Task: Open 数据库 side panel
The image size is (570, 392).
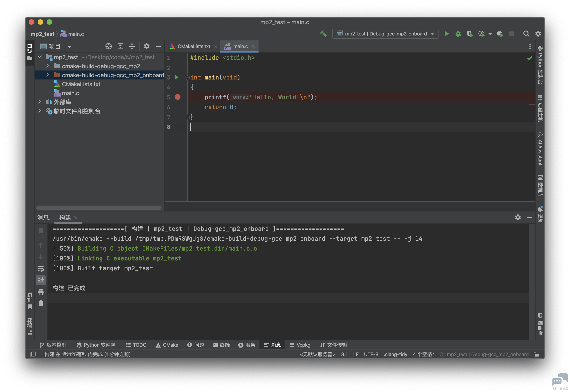Action: tap(540, 186)
